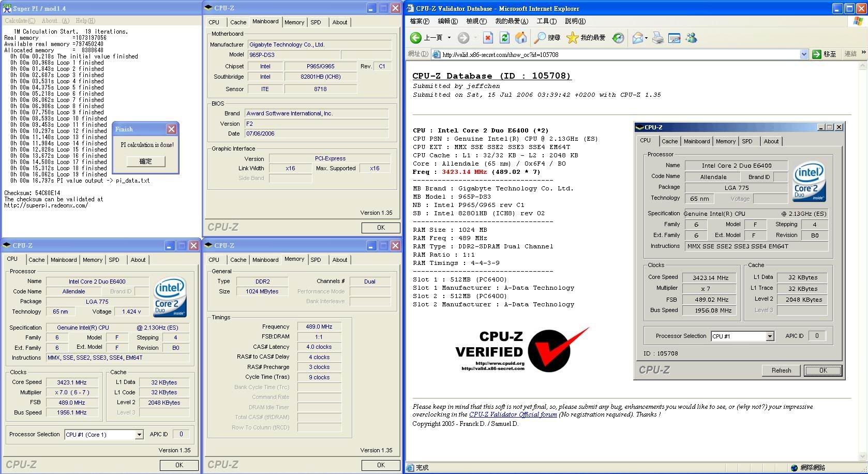Open 工具(T) menu in Internet Explorer
The height and width of the screenshot is (474, 868).
click(546, 21)
